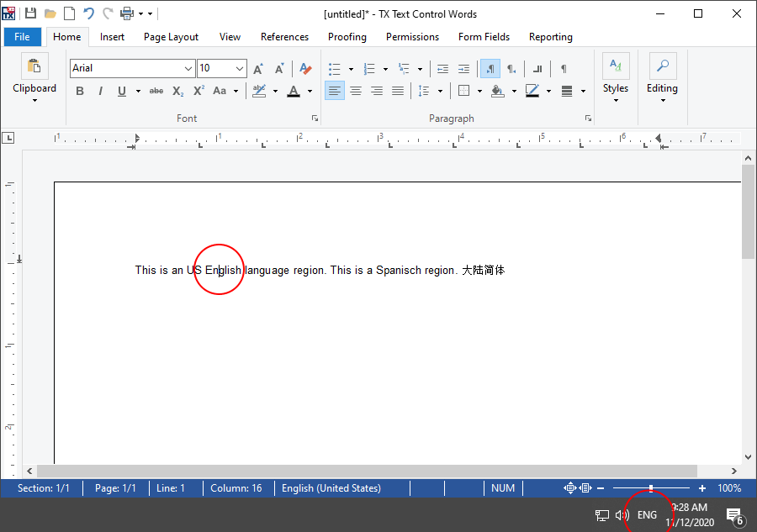Image resolution: width=757 pixels, height=532 pixels.
Task: Align paragraph right
Action: pos(377,91)
